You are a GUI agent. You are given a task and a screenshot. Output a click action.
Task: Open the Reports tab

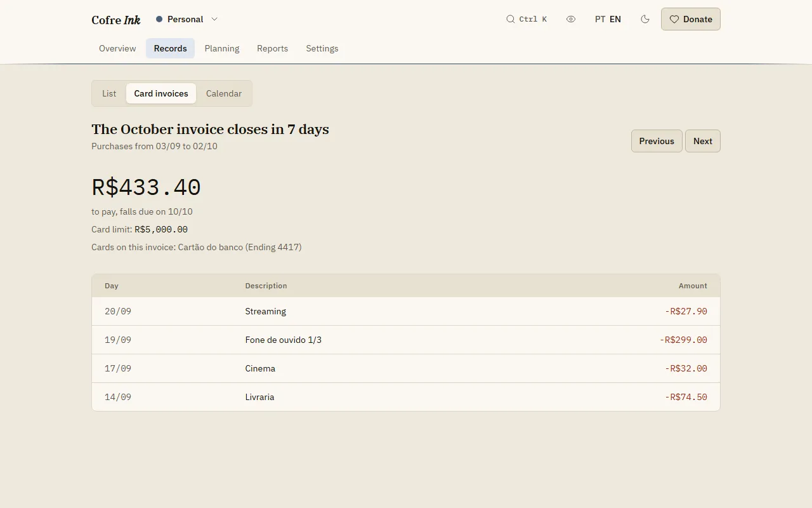(x=272, y=48)
